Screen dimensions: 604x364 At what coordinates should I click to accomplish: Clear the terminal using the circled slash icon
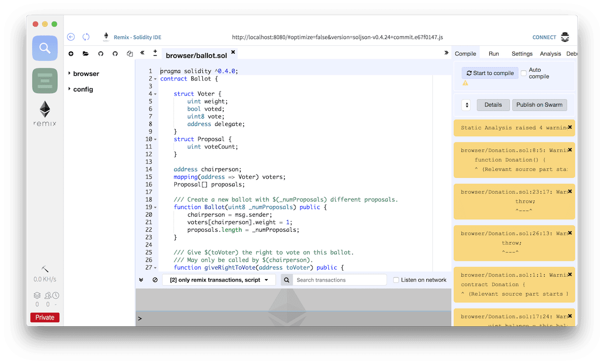[x=155, y=280]
